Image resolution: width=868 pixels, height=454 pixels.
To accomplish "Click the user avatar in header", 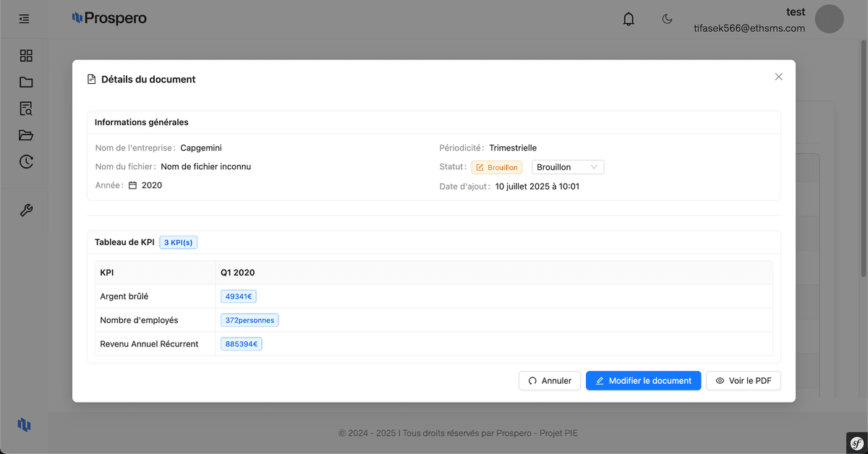I will [829, 19].
